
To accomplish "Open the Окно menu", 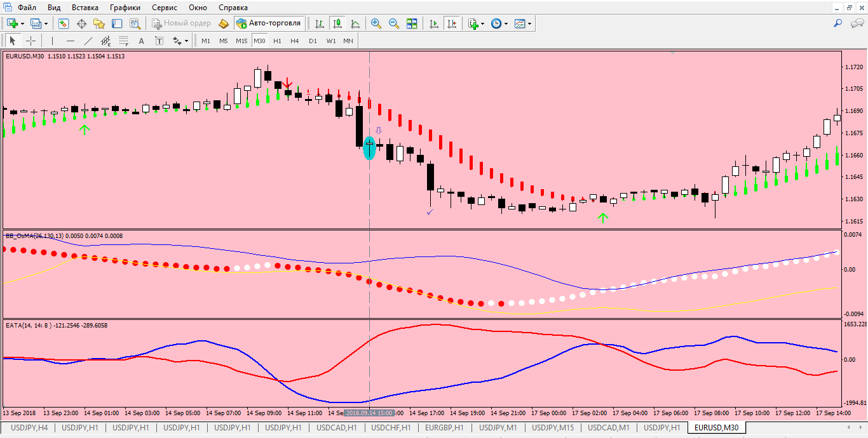I will tap(198, 8).
